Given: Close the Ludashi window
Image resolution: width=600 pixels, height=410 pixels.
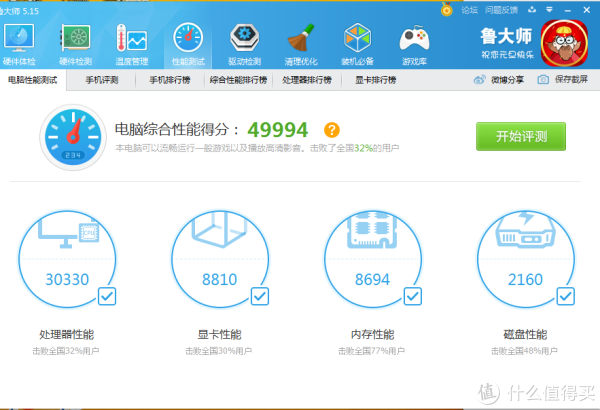Looking at the screenshot, I should tap(586, 10).
